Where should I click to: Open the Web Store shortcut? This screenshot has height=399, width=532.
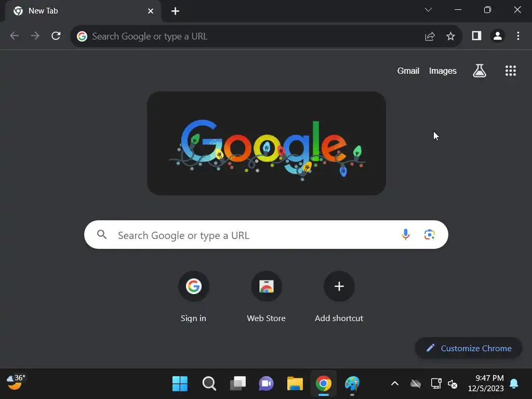267,297
